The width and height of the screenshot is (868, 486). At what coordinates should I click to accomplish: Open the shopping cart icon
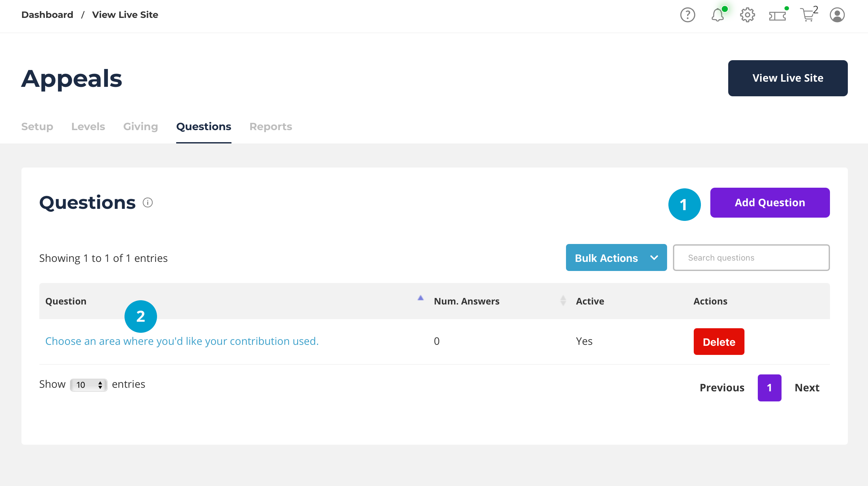click(x=807, y=15)
